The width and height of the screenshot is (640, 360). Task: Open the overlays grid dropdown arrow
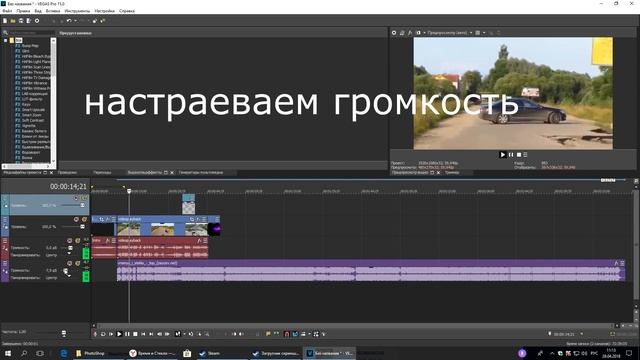[x=484, y=33]
